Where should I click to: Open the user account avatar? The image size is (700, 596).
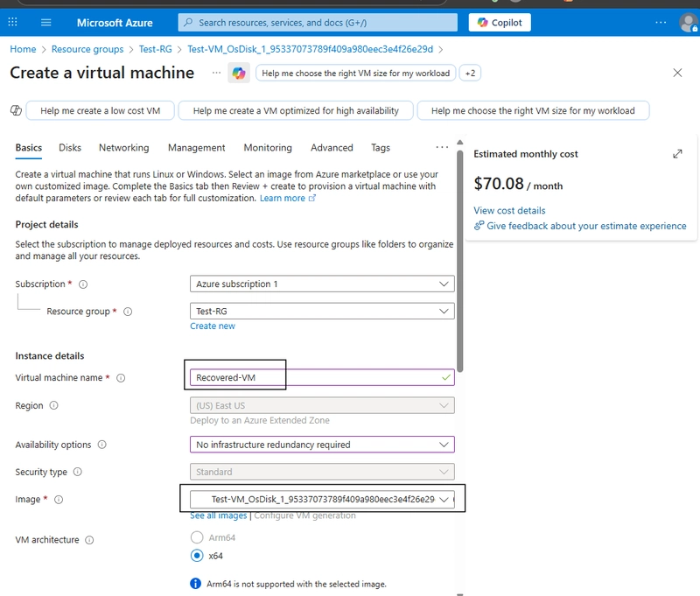pyautogui.click(x=689, y=23)
